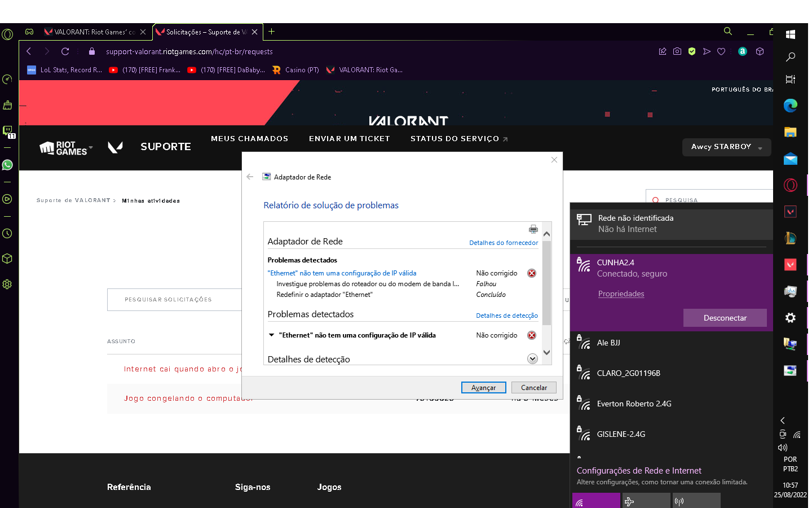Open ticket Internet cai quando abro
The height and width of the screenshot is (508, 812).
(x=182, y=369)
